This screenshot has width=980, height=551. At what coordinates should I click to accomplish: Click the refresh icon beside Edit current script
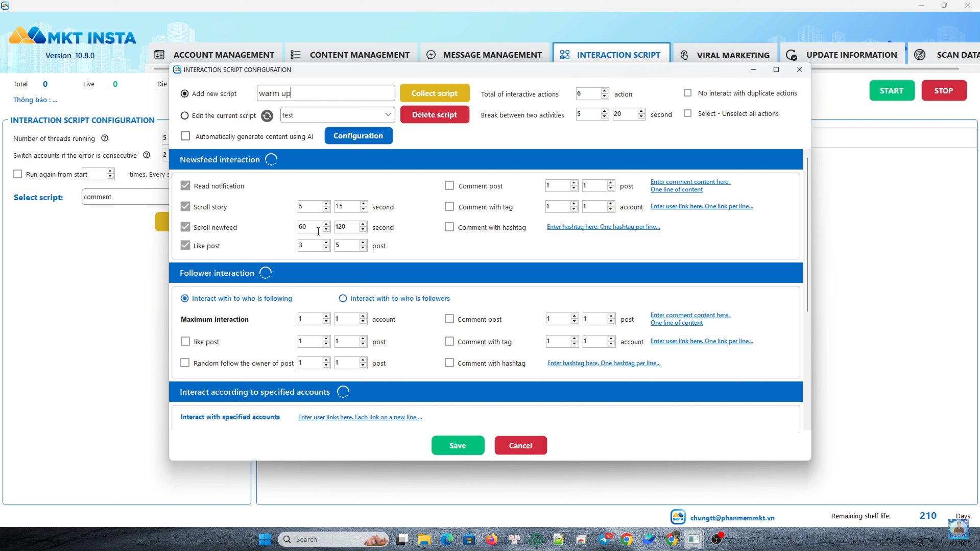[x=267, y=115]
